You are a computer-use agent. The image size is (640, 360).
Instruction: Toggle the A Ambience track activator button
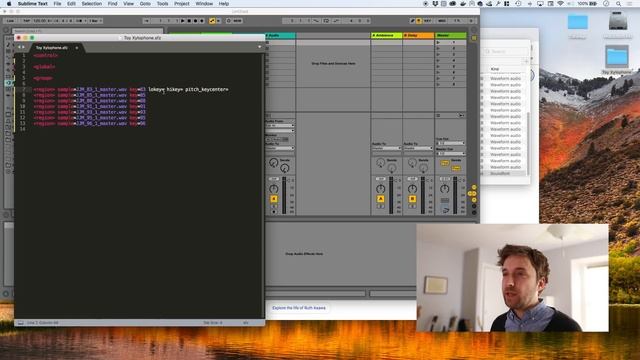point(380,199)
